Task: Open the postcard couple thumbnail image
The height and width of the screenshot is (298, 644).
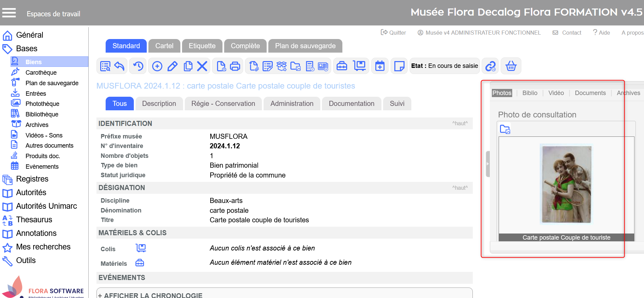Action: click(x=566, y=184)
